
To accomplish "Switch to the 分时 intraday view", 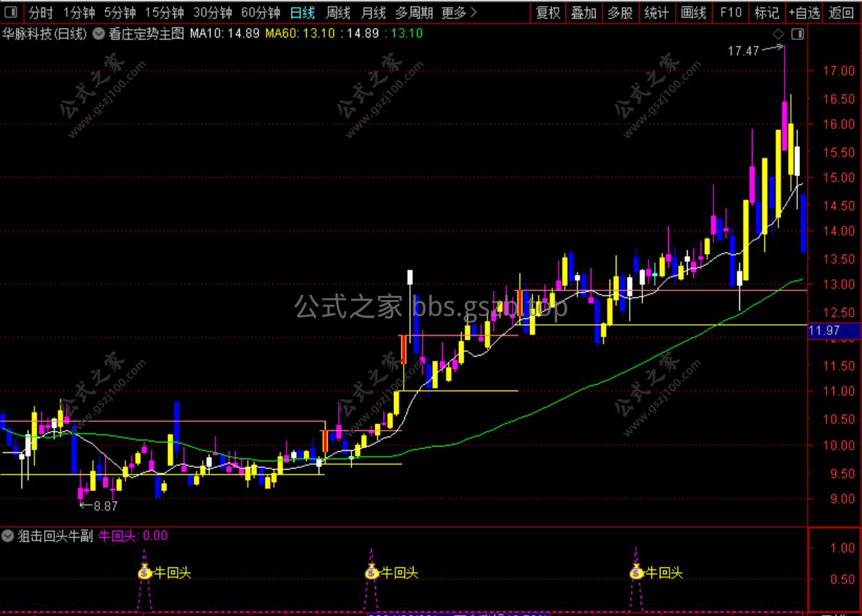I will point(40,13).
